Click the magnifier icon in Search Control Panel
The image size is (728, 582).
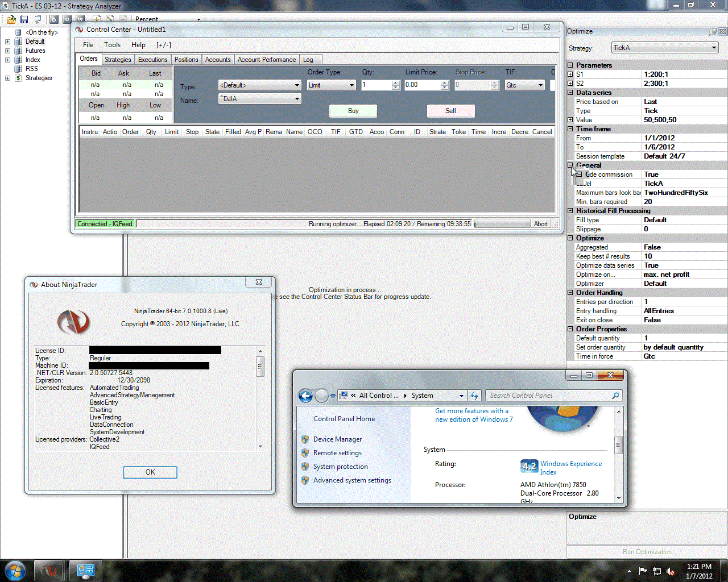(x=615, y=396)
